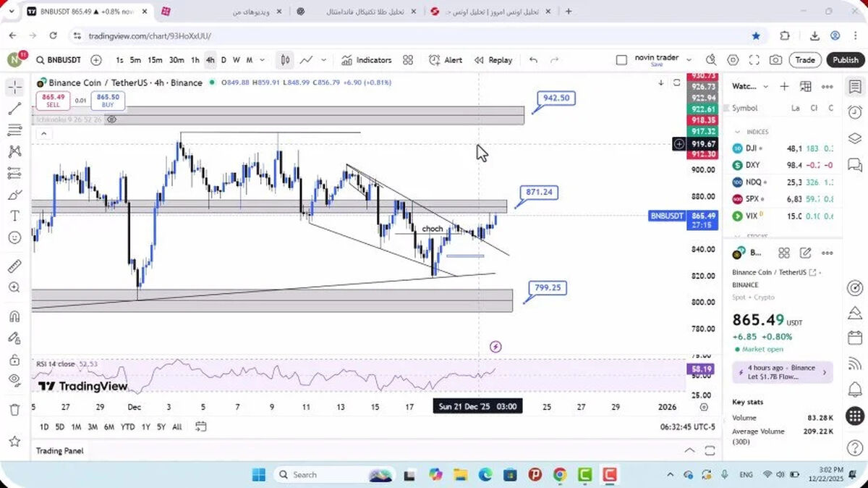
Task: Open go to date calendar icon
Action: pos(201,427)
